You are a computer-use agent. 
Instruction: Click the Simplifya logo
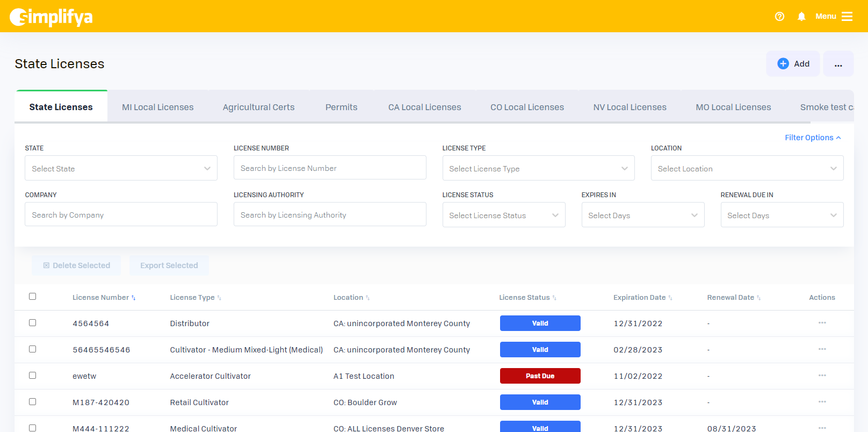pyautogui.click(x=52, y=17)
